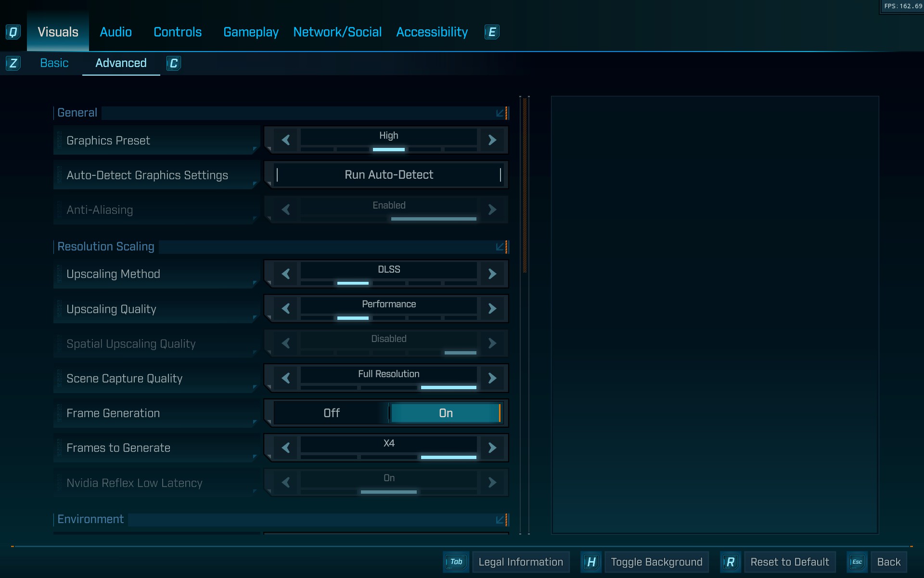Image resolution: width=924 pixels, height=578 pixels.
Task: Click the Q key icon for previous tab
Action: coord(13,32)
